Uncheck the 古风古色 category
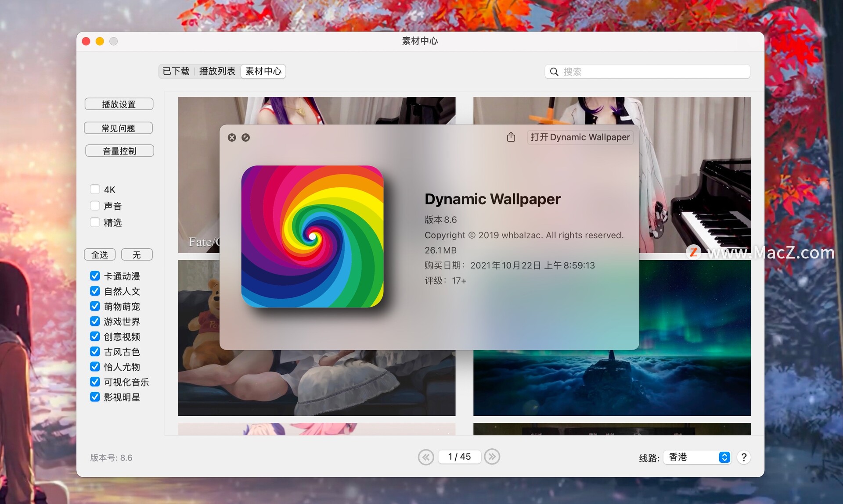This screenshot has height=504, width=843. click(95, 352)
